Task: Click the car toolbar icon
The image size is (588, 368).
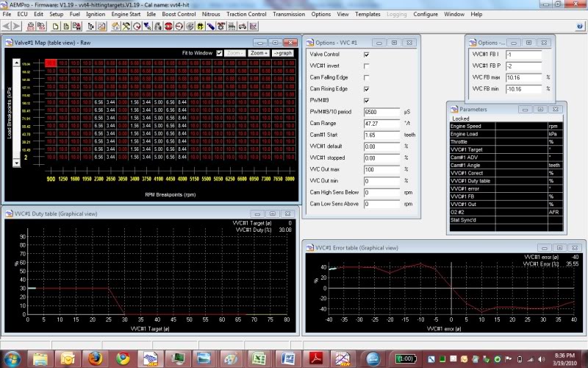Action: click(243, 26)
